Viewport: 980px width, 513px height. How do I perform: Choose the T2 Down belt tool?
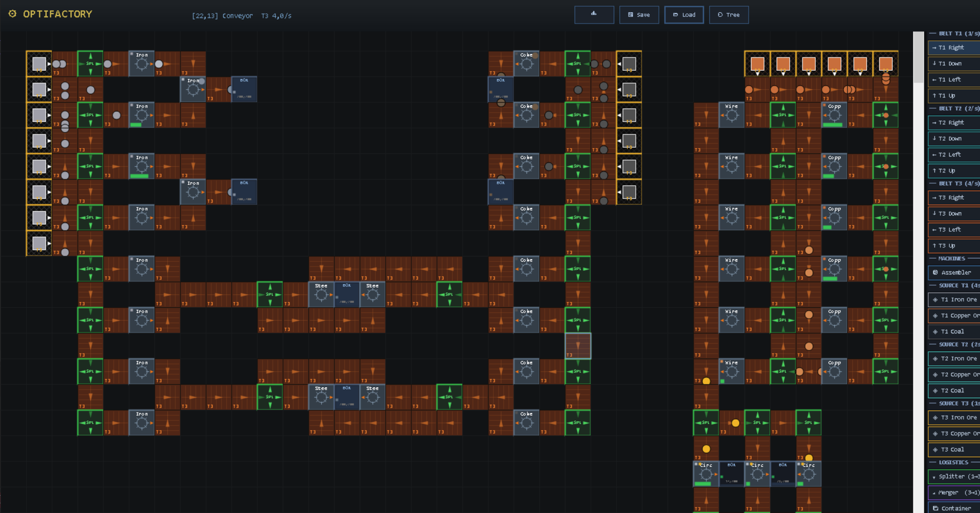(954, 139)
